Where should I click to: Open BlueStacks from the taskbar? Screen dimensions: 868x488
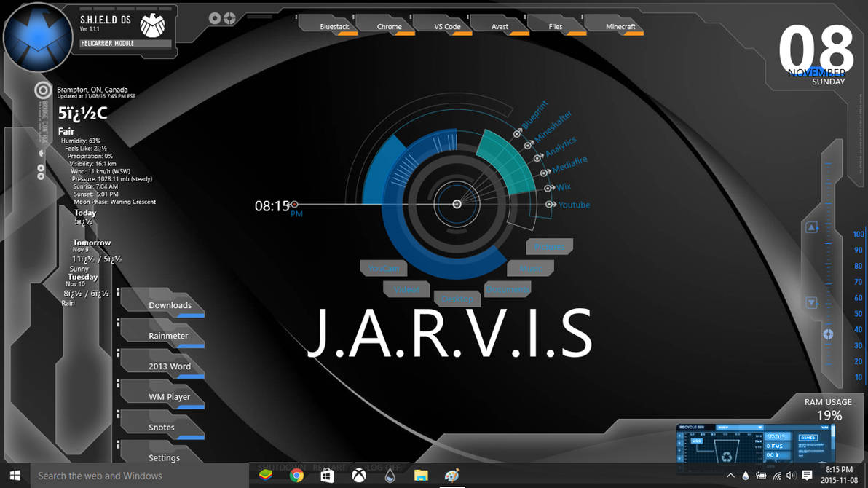click(x=266, y=476)
